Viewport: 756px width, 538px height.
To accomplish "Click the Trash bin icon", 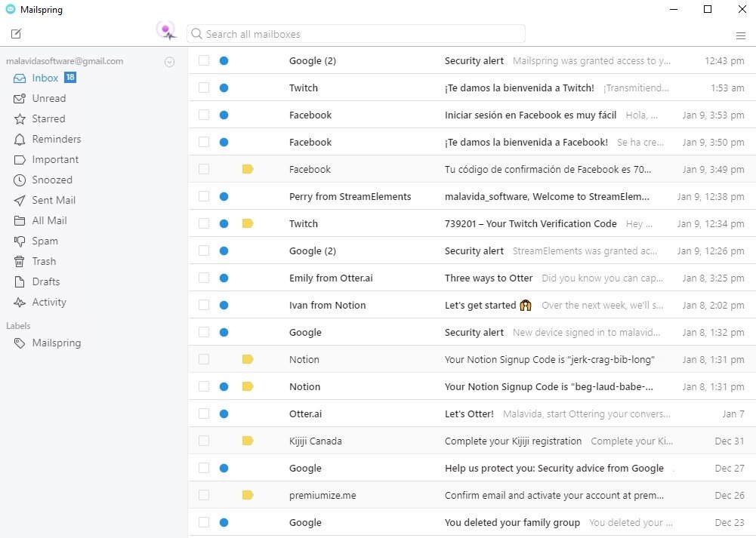I will pyautogui.click(x=20, y=262).
